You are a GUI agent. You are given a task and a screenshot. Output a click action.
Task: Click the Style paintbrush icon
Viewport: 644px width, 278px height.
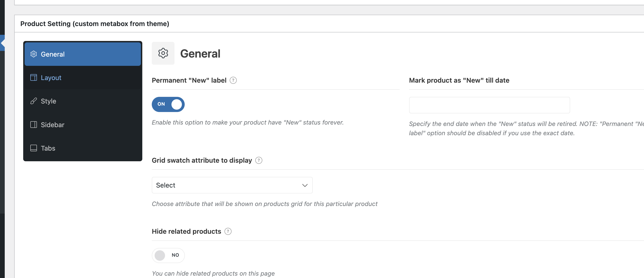[33, 101]
